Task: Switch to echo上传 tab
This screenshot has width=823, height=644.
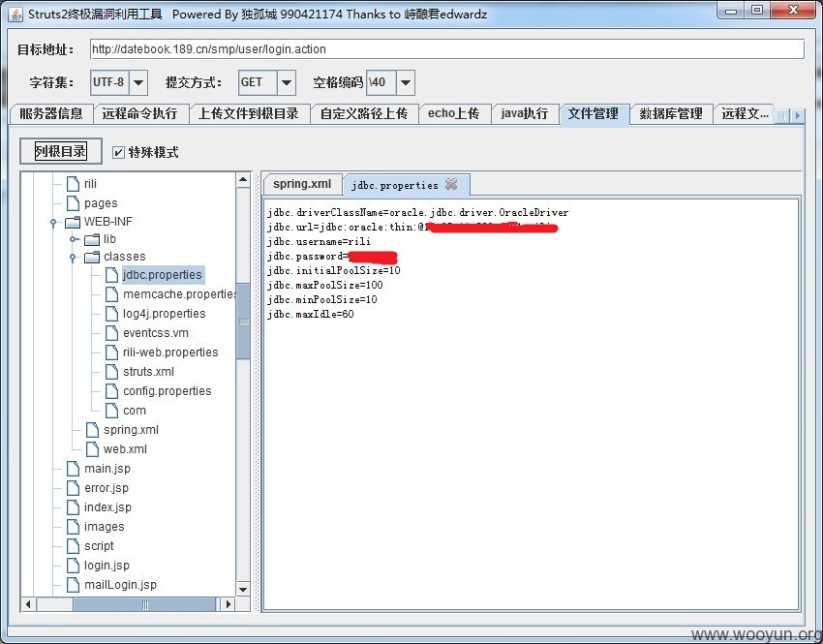Action: point(454,114)
